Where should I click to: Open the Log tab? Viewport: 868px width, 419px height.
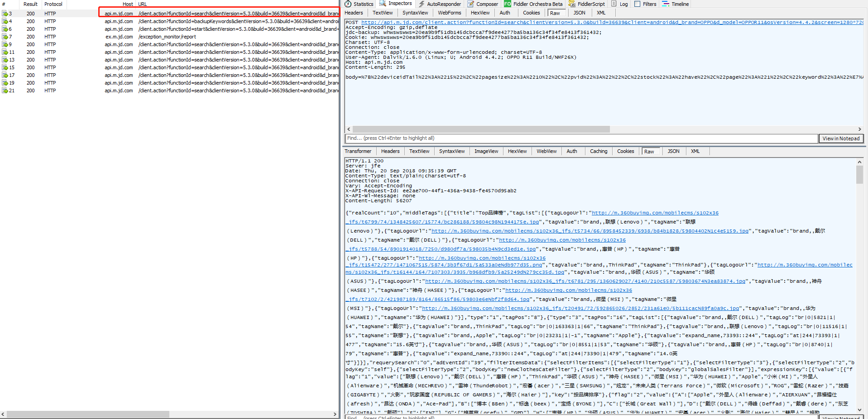(x=619, y=4)
